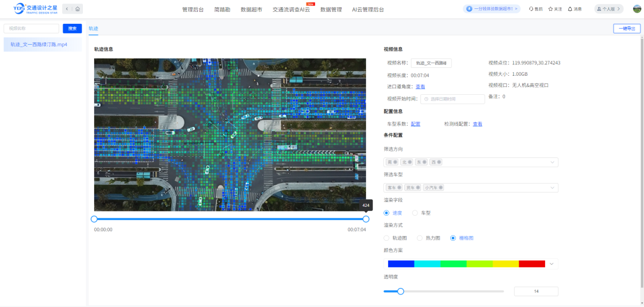Click 视频长度 value 00:07:04

(x=420, y=76)
